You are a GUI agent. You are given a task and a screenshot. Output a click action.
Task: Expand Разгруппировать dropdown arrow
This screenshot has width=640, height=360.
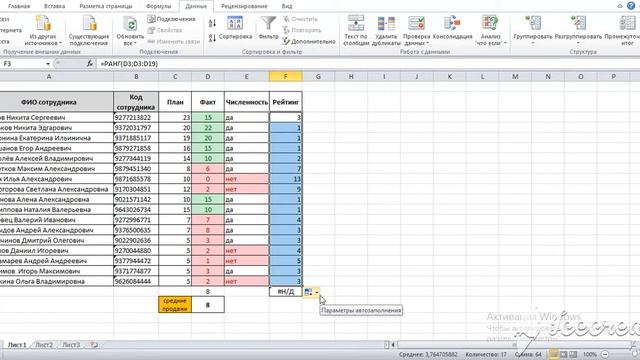(578, 42)
